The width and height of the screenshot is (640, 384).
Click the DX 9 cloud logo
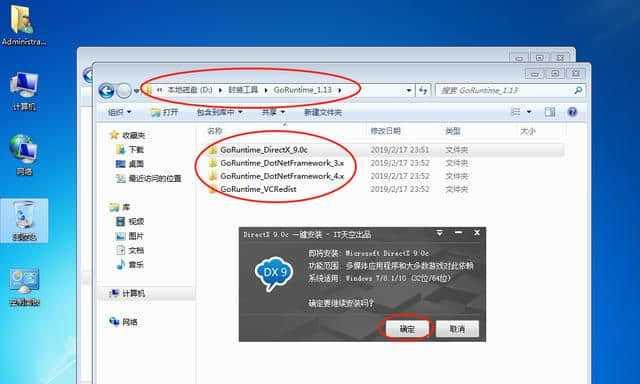[274, 273]
